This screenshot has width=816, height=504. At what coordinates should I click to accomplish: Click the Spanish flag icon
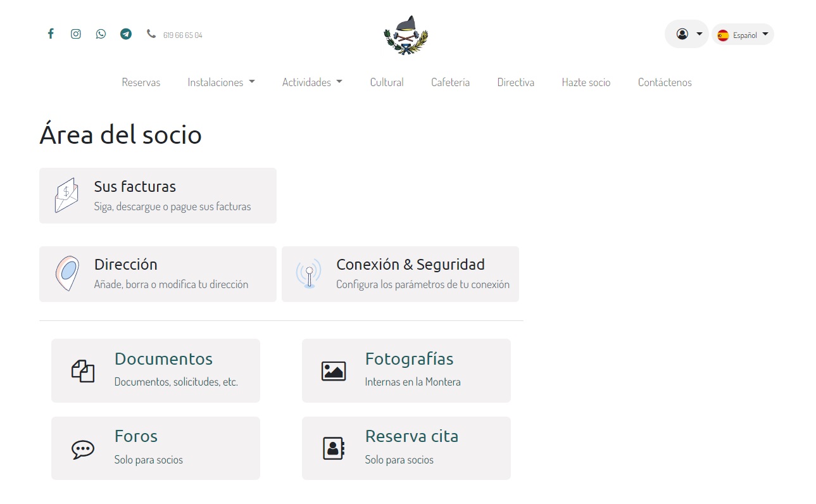coord(723,35)
